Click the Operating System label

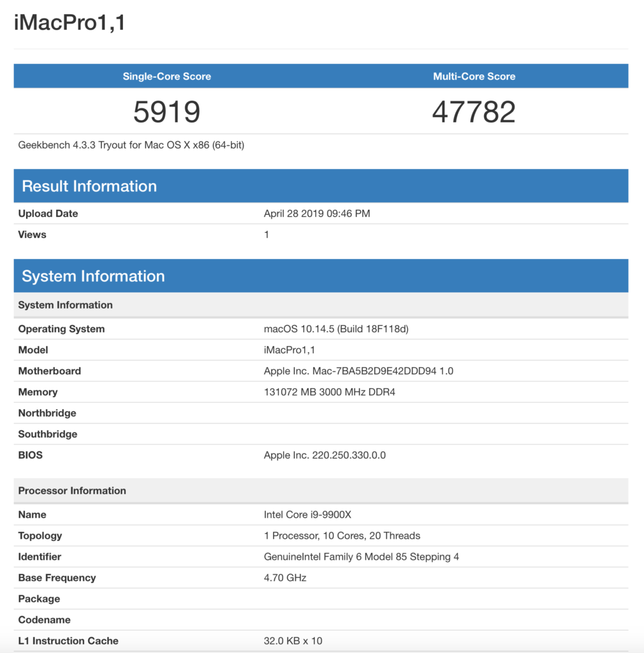tap(61, 329)
